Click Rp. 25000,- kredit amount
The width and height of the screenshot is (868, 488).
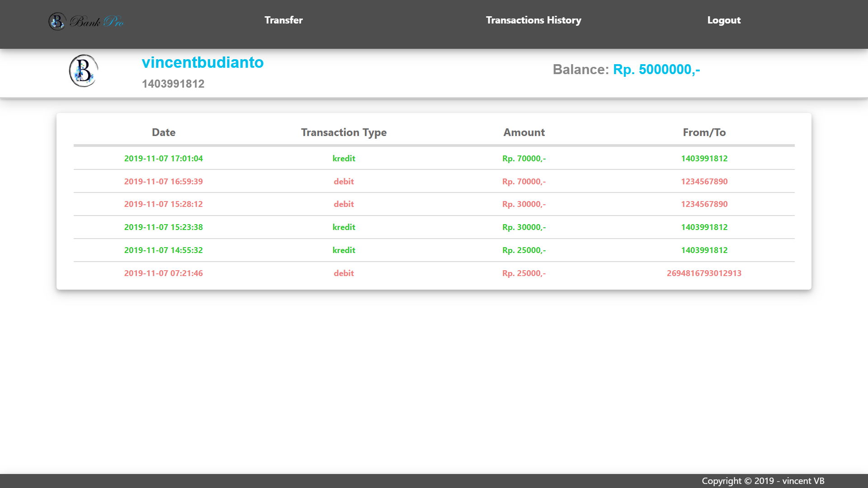click(524, 250)
